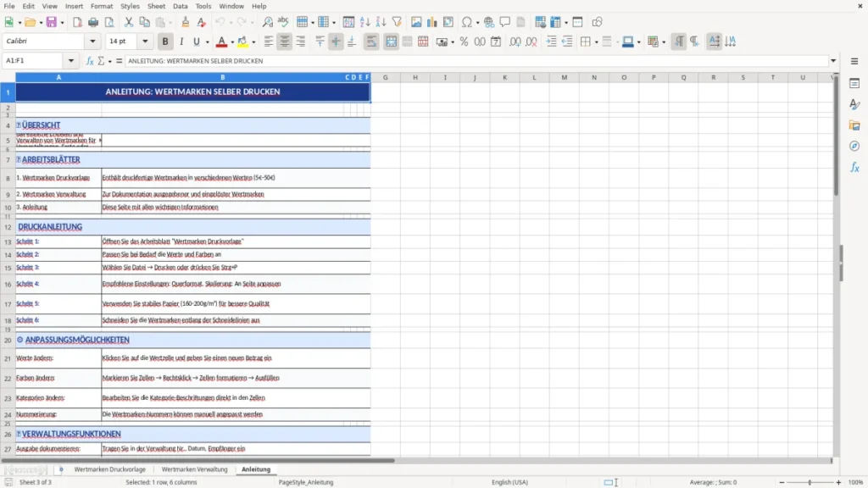Open sidebar Gallery deck
Image resolution: width=868 pixels, height=488 pixels.
[x=854, y=125]
